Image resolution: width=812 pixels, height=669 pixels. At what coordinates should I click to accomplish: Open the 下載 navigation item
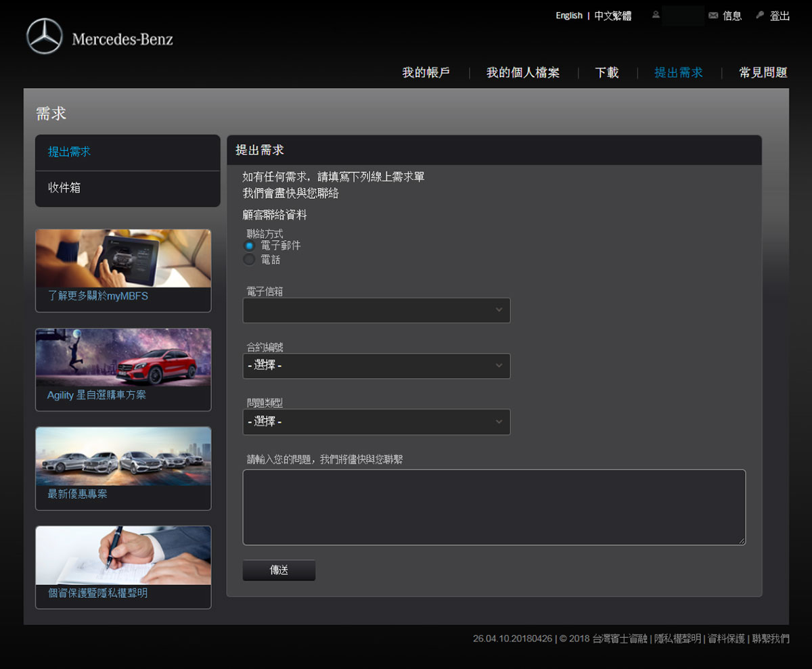[607, 73]
